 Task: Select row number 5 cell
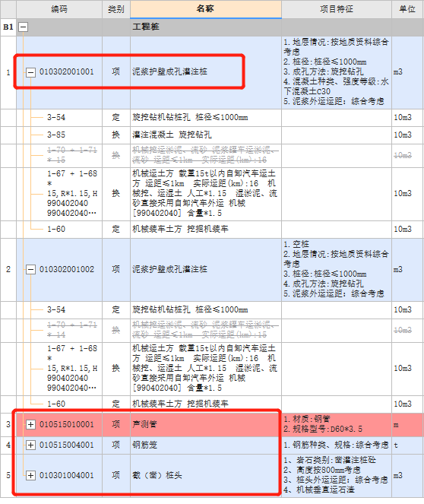pyautogui.click(x=8, y=475)
